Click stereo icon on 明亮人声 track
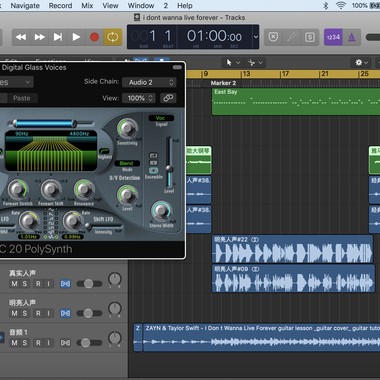This screenshot has width=380, height=380. tap(65, 313)
